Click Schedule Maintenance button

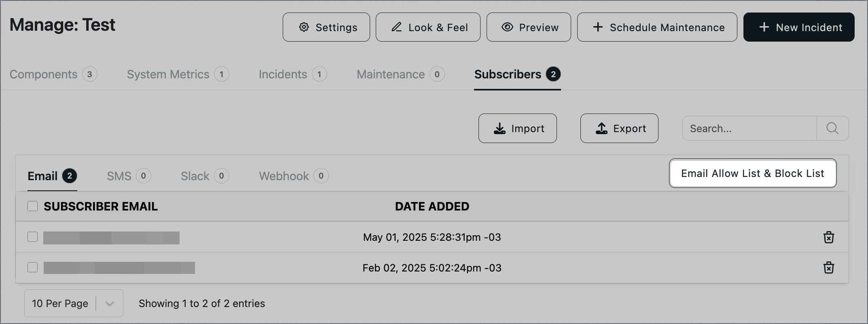click(x=657, y=27)
